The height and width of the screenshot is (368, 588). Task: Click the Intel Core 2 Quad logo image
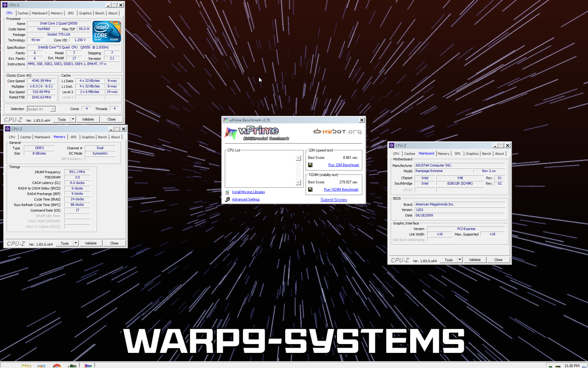(x=107, y=32)
